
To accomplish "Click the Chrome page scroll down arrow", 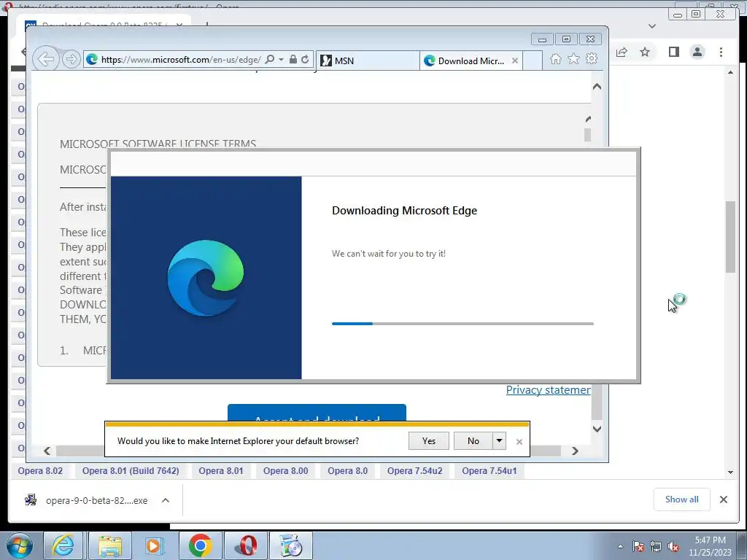I will [x=731, y=472].
